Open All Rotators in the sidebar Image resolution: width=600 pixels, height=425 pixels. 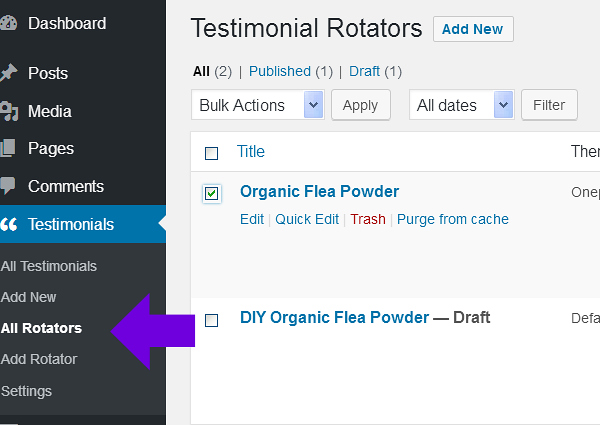pyautogui.click(x=41, y=328)
